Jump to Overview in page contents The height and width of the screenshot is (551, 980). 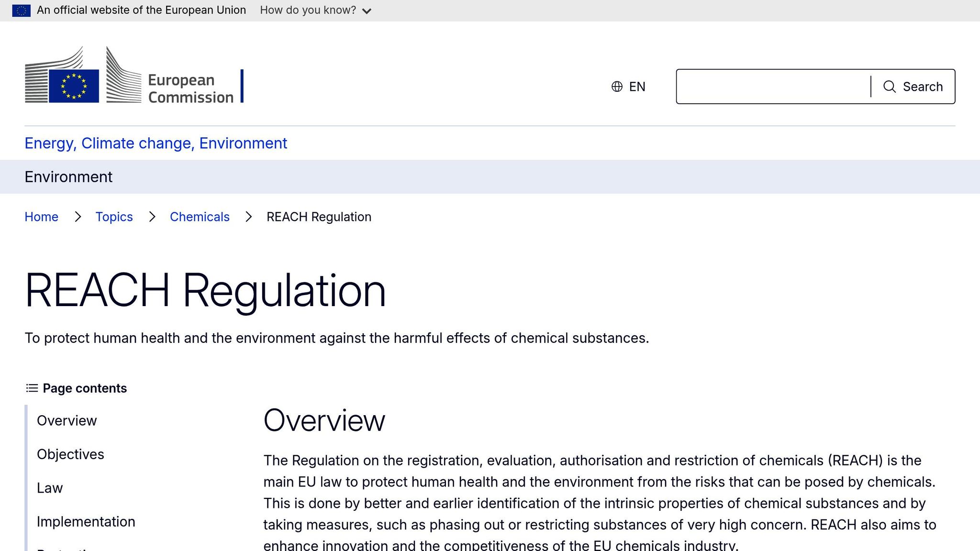click(67, 420)
